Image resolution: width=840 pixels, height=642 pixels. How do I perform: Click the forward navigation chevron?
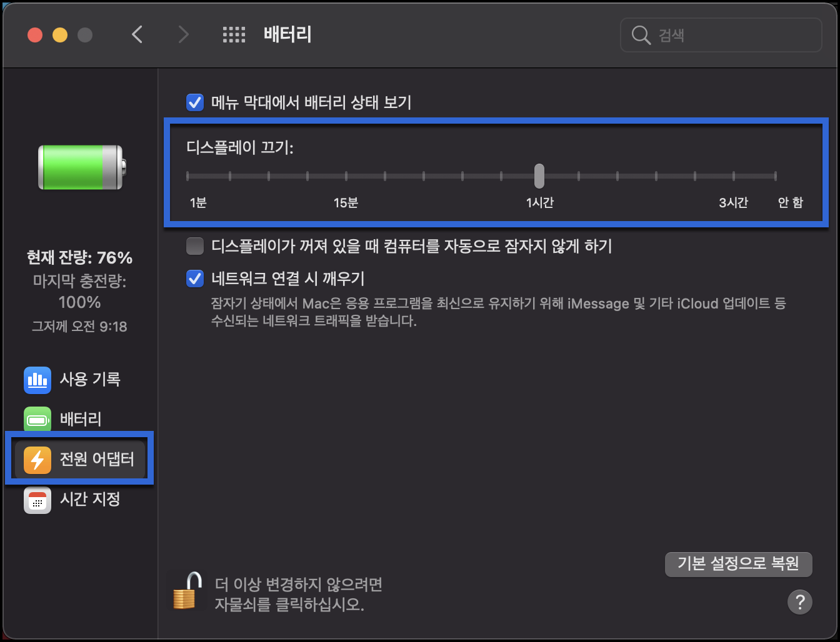(x=183, y=34)
